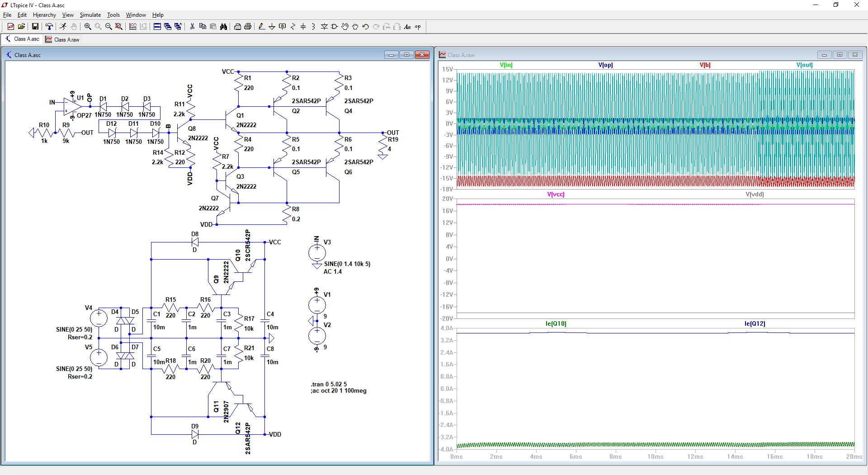Viewport: 868px width, 475px height.
Task: Switch to the Class A.raw tab
Action: tap(62, 40)
